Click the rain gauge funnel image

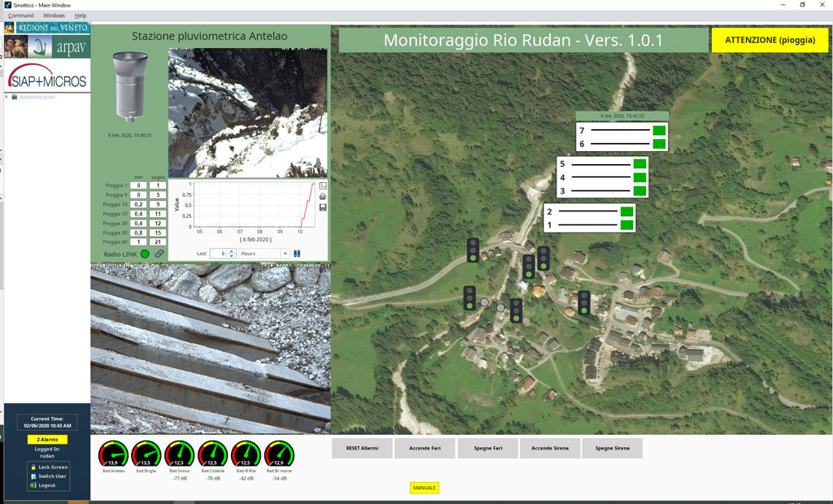(x=130, y=87)
